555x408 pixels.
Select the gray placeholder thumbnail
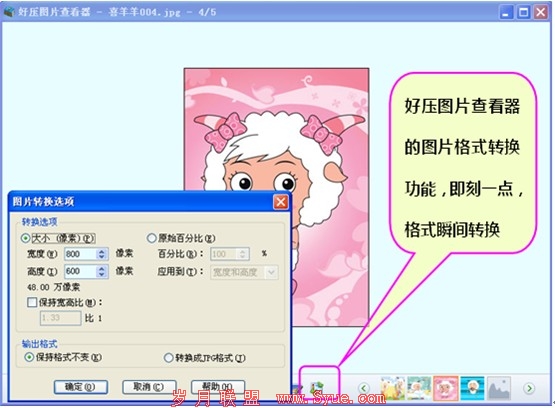point(499,388)
